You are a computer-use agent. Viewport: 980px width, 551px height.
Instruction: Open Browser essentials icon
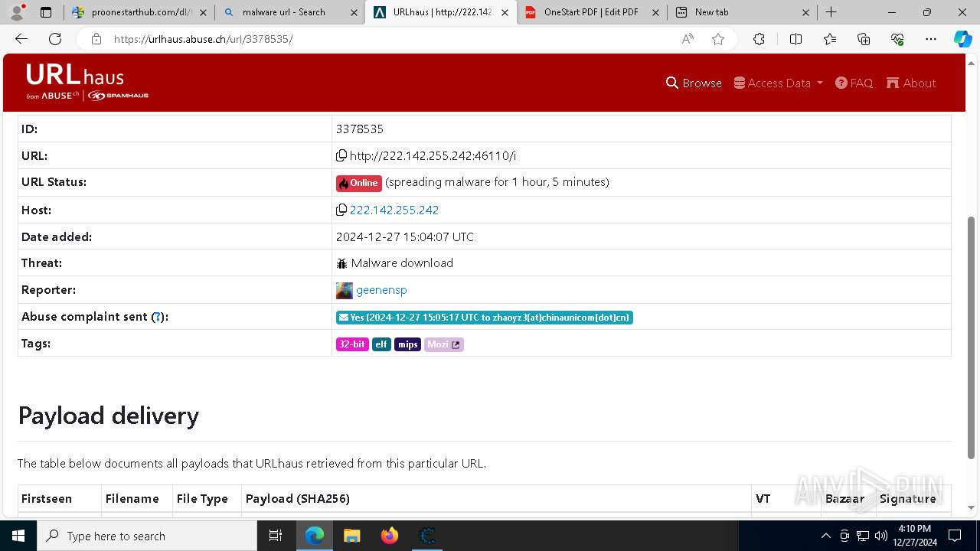(x=897, y=39)
